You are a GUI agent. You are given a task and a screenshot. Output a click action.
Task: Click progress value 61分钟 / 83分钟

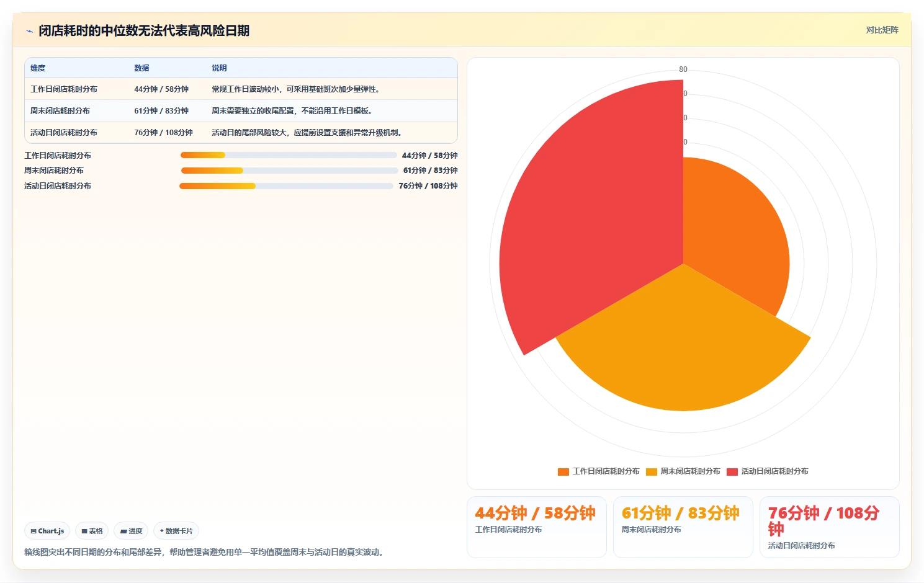tap(430, 171)
